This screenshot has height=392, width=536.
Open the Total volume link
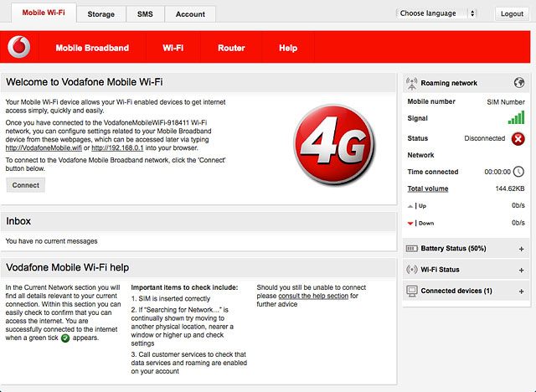(428, 188)
